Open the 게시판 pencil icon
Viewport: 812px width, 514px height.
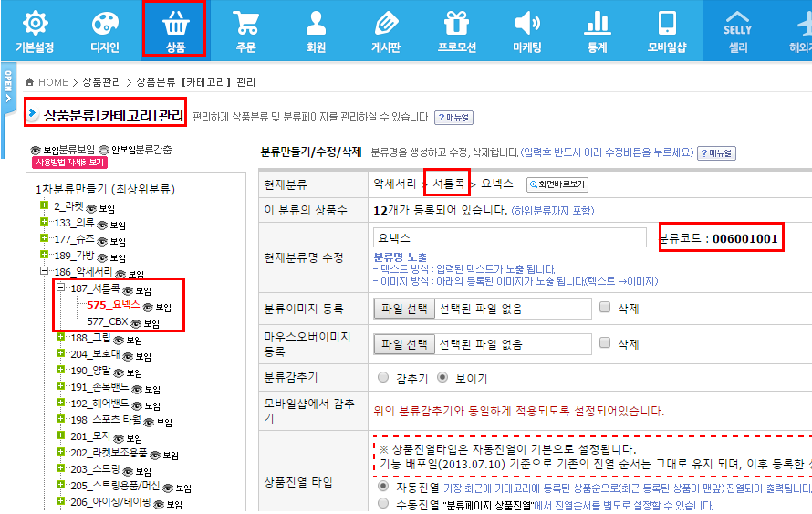coord(385,24)
